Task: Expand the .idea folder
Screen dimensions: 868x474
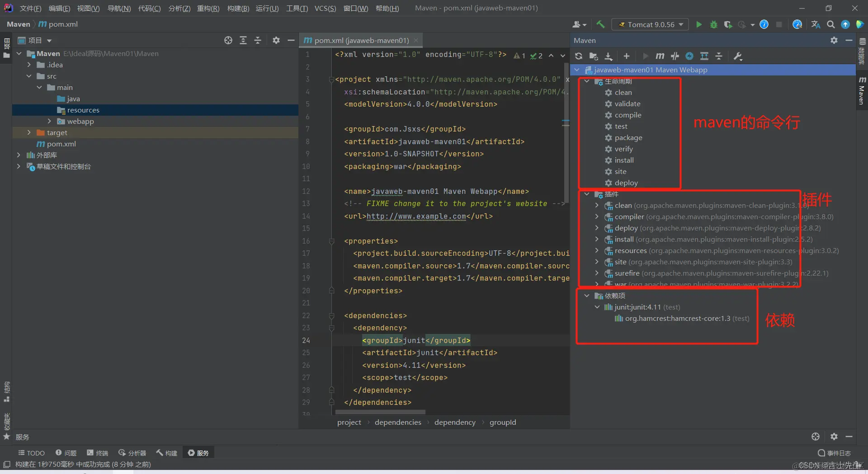Action: coord(29,65)
